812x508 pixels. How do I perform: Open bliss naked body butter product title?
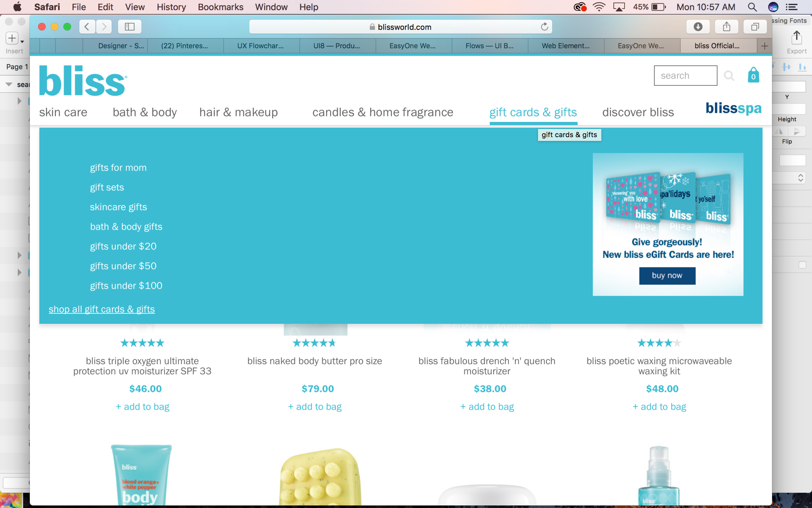point(315,361)
